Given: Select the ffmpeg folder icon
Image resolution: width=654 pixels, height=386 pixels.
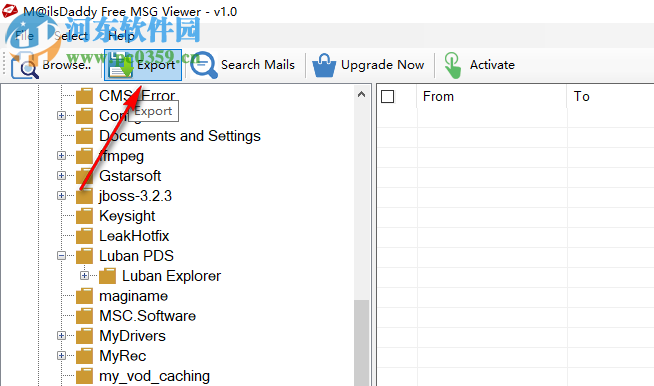Looking at the screenshot, I should click(85, 156).
